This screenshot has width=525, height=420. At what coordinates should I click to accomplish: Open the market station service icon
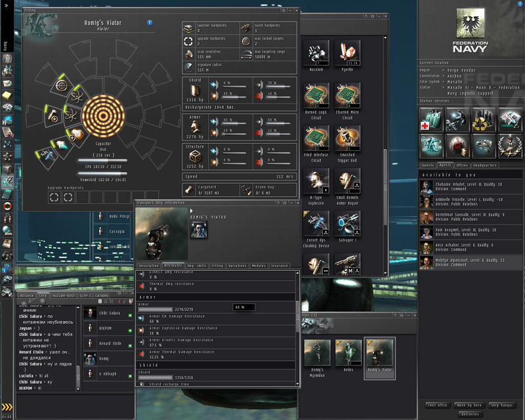(510, 119)
